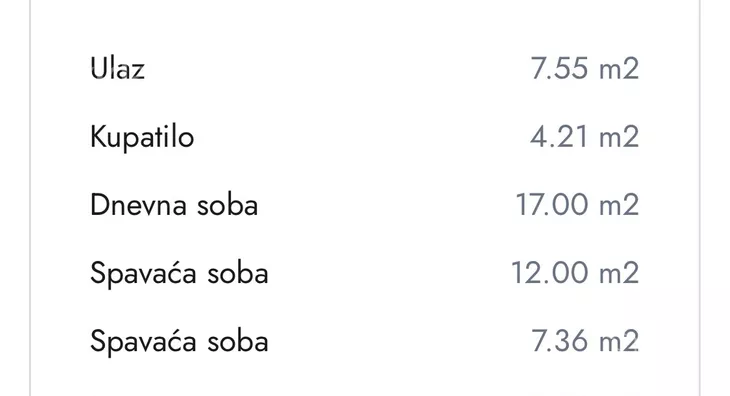The height and width of the screenshot is (396, 730).
Task: Click the Ulaz room label
Action: tap(117, 68)
